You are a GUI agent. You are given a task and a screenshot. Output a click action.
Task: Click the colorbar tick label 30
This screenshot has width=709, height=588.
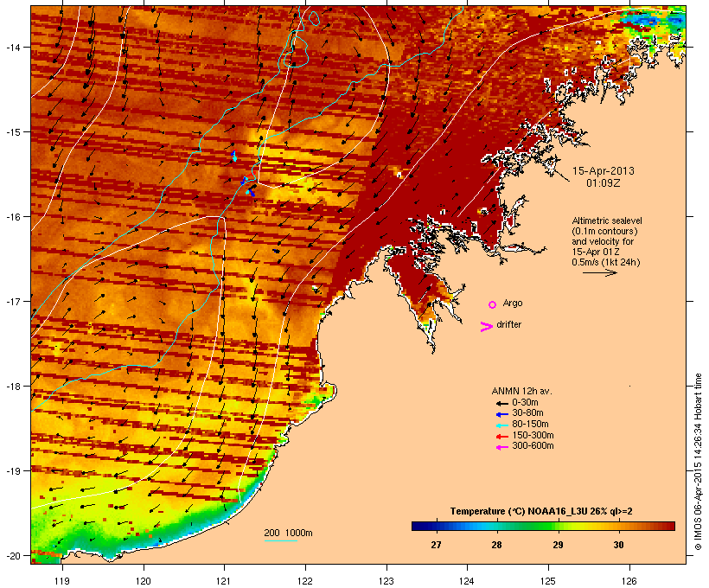[618, 545]
